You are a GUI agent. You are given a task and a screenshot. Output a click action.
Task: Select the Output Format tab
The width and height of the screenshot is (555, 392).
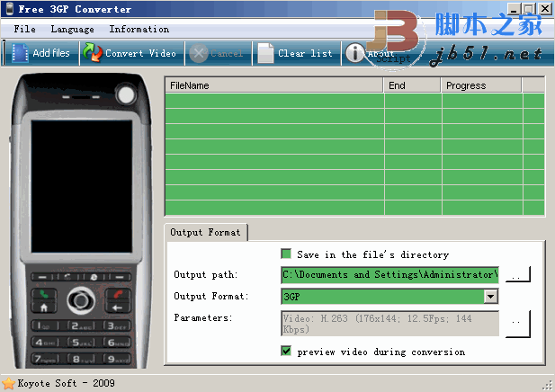point(206,233)
